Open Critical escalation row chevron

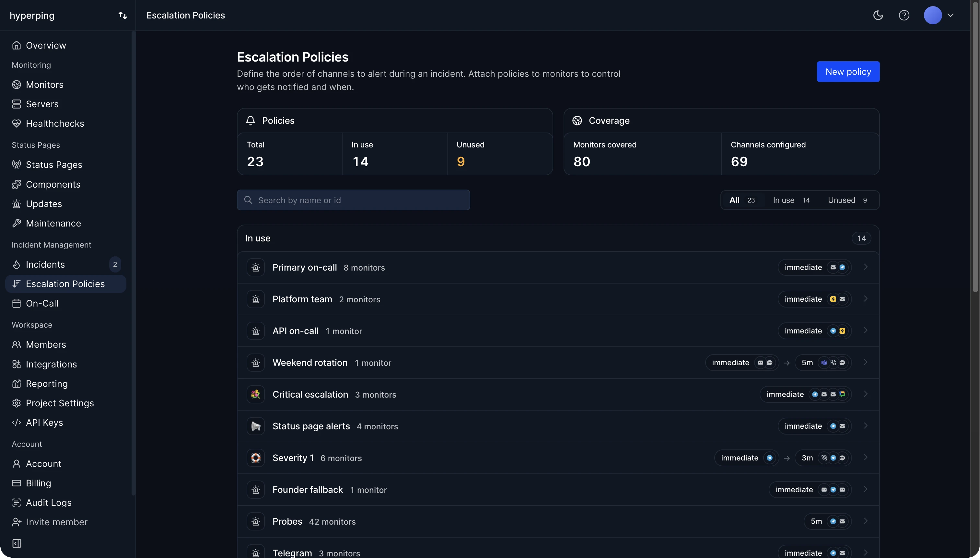[x=865, y=394]
